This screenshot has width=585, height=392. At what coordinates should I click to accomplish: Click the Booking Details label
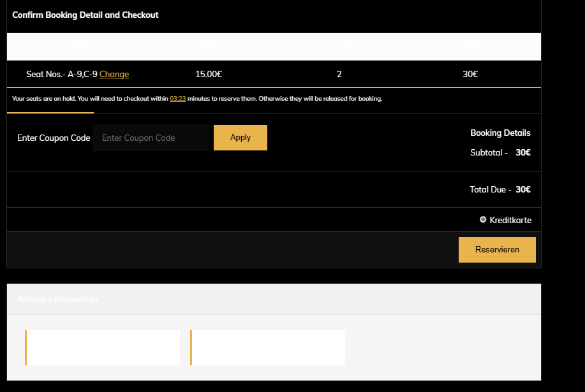(500, 133)
